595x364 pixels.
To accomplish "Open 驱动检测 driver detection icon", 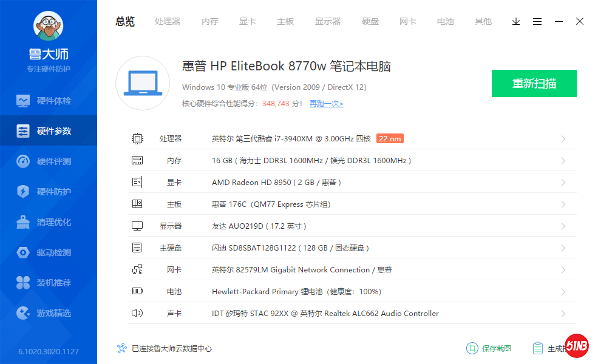I will 23,252.
